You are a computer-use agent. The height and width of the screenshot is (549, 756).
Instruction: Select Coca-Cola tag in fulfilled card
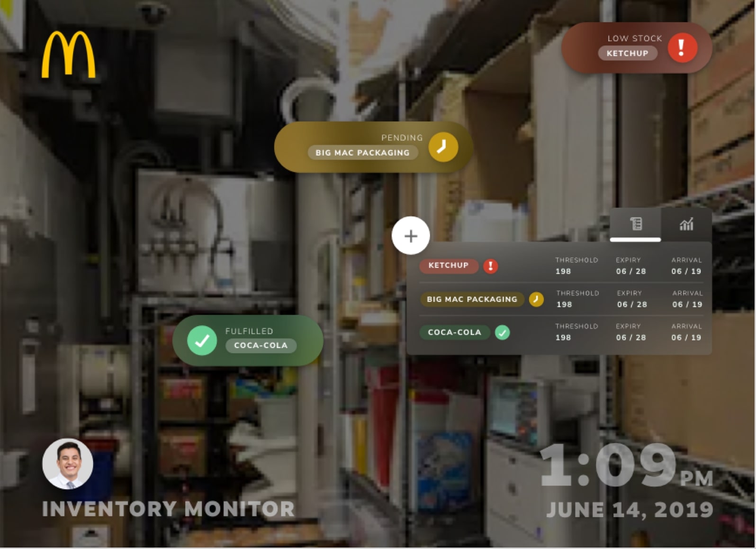(261, 346)
